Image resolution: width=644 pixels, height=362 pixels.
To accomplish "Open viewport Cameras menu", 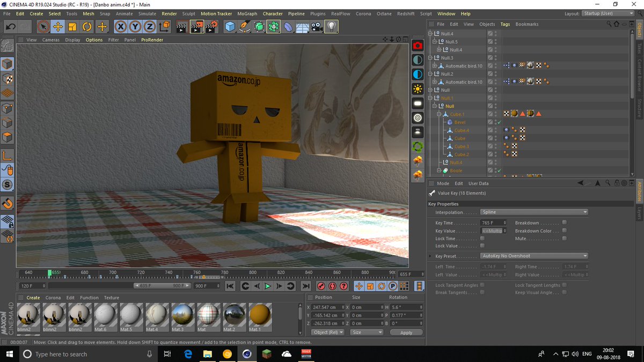I will (x=51, y=40).
